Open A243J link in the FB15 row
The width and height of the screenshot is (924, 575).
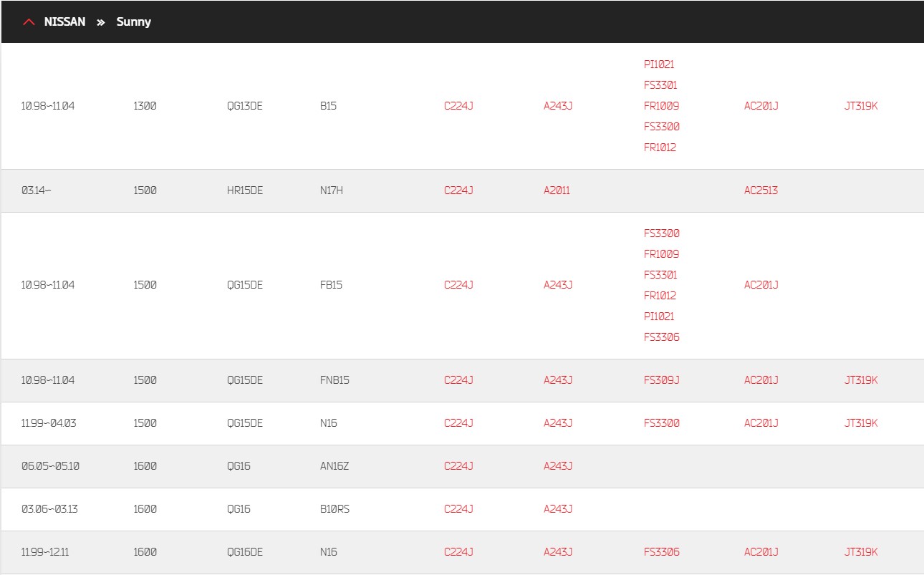click(x=558, y=285)
